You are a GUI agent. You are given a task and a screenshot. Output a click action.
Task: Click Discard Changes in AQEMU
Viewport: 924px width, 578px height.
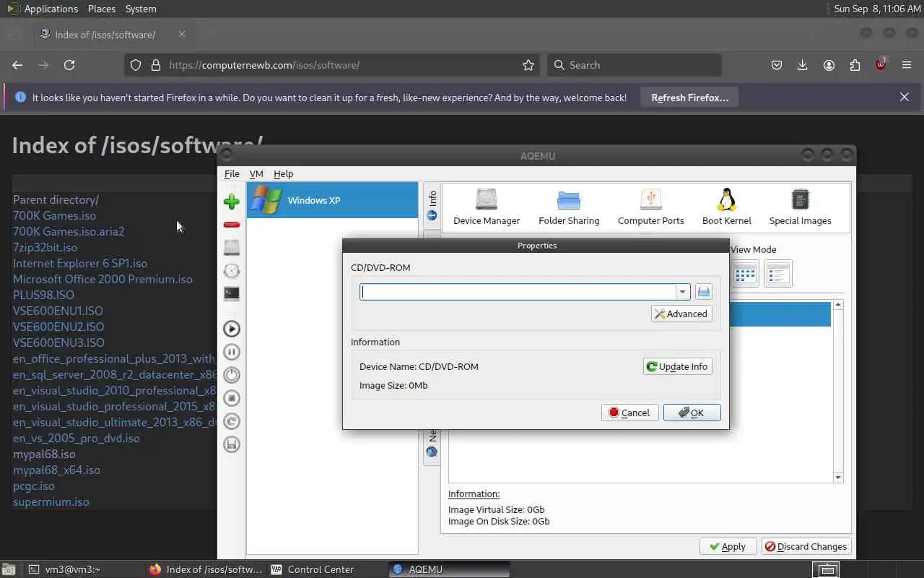click(x=806, y=546)
